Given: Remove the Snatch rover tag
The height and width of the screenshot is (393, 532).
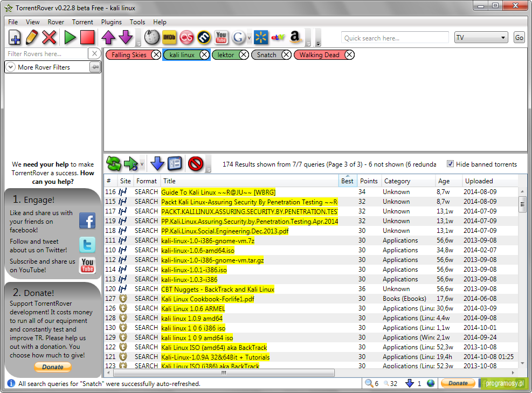Looking at the screenshot, I should 286,54.
